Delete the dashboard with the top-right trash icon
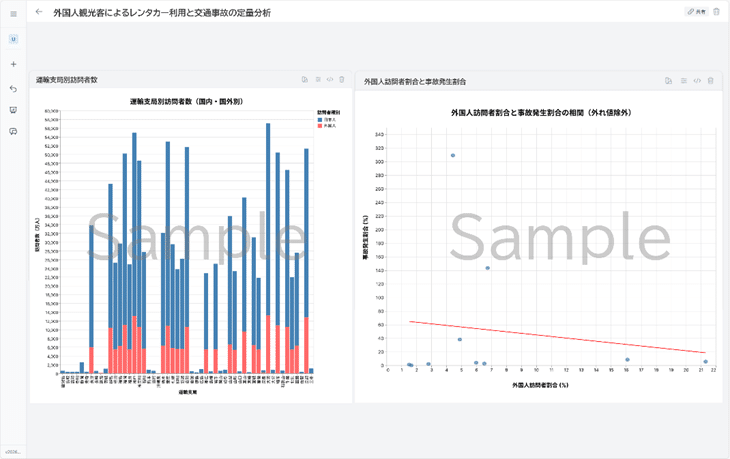Viewport: 730px width, 459px height. point(716,12)
